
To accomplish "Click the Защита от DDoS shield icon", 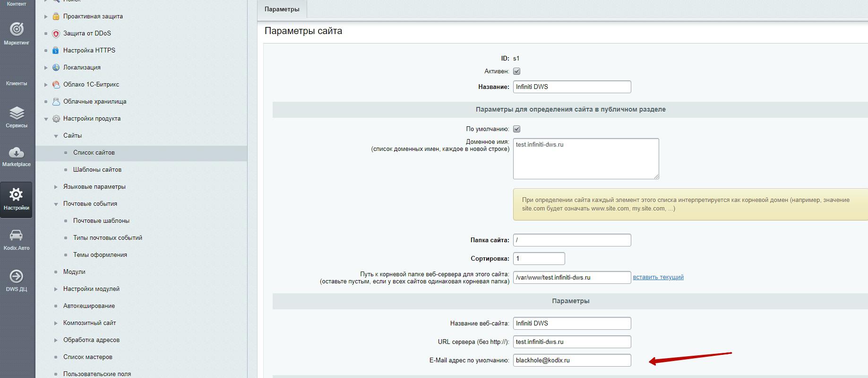I will click(56, 33).
